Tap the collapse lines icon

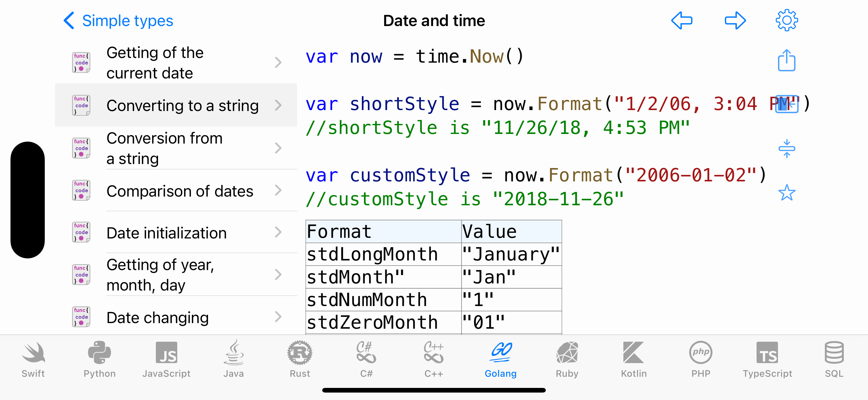point(786,149)
